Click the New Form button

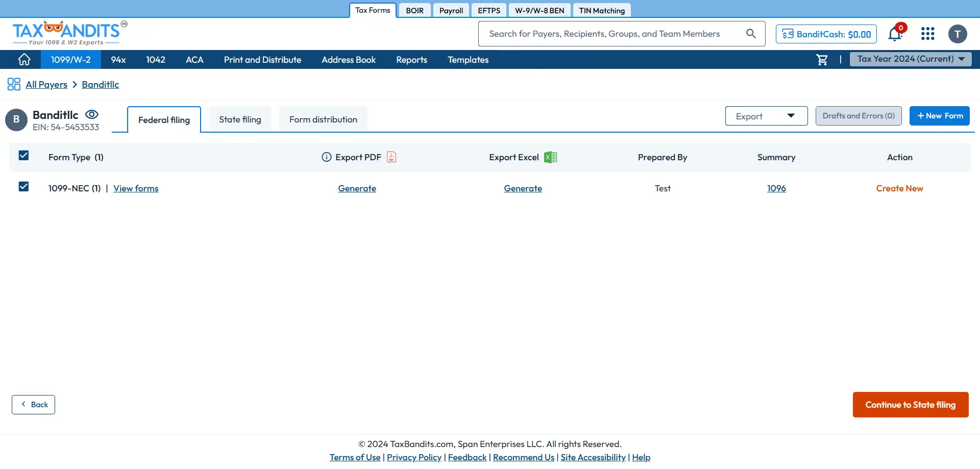[x=940, y=116]
